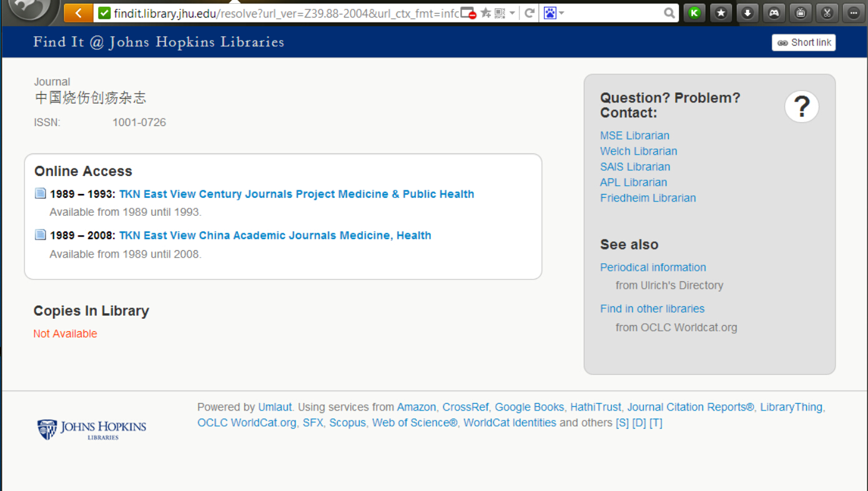Open the address bar history dropdown arrow
The width and height of the screenshot is (868, 491).
(x=513, y=13)
